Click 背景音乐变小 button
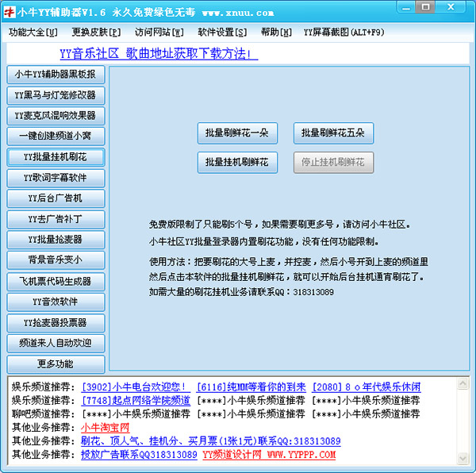Viewport: 476px width, 473px height. (x=56, y=260)
